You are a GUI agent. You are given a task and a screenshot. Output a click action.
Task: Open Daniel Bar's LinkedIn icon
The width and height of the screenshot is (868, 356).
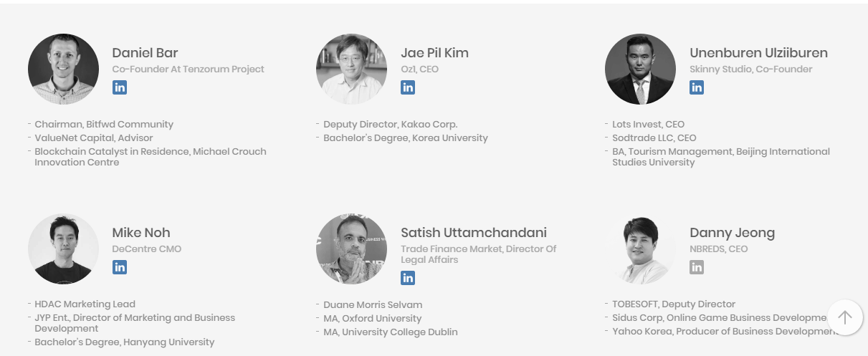click(x=120, y=87)
